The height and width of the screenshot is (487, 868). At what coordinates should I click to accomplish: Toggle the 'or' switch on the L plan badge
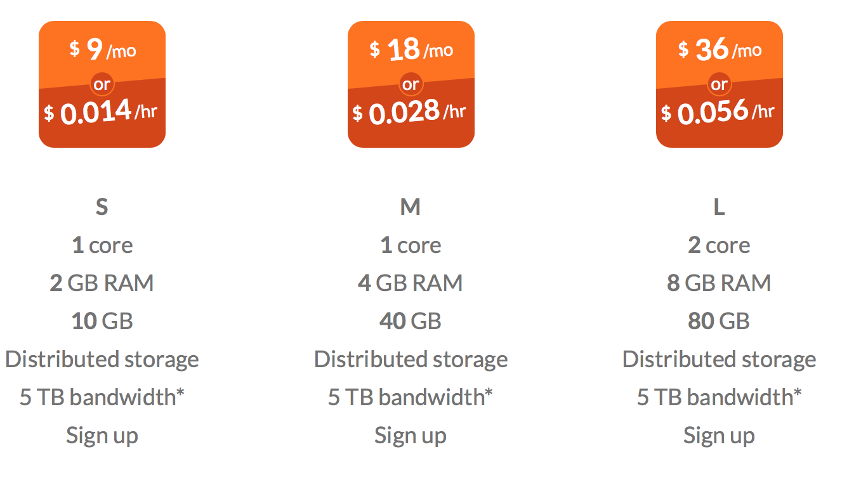click(x=718, y=83)
